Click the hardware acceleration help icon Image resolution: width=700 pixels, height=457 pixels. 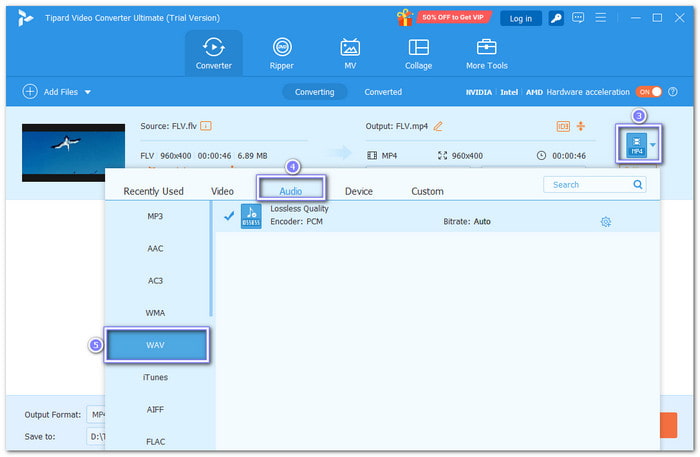click(x=673, y=92)
